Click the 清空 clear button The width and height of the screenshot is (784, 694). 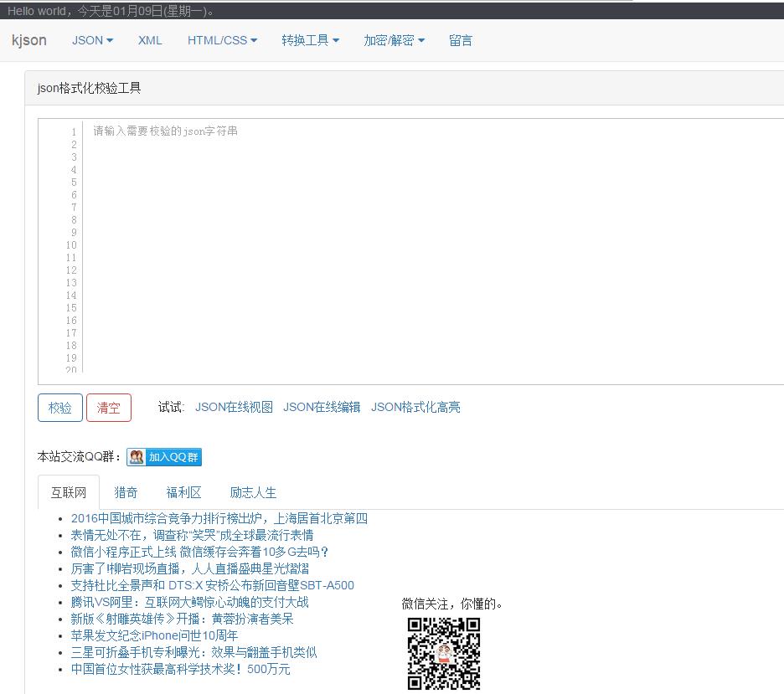(109, 408)
